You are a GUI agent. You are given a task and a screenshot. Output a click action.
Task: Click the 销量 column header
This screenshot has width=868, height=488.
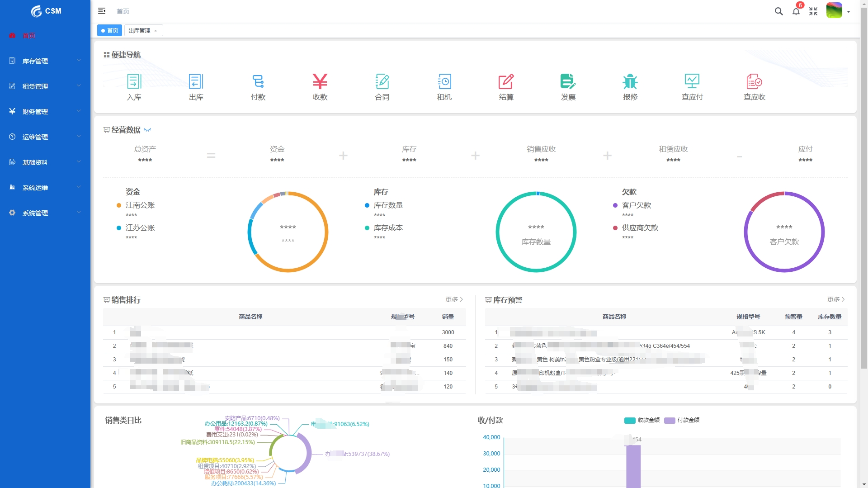448,317
